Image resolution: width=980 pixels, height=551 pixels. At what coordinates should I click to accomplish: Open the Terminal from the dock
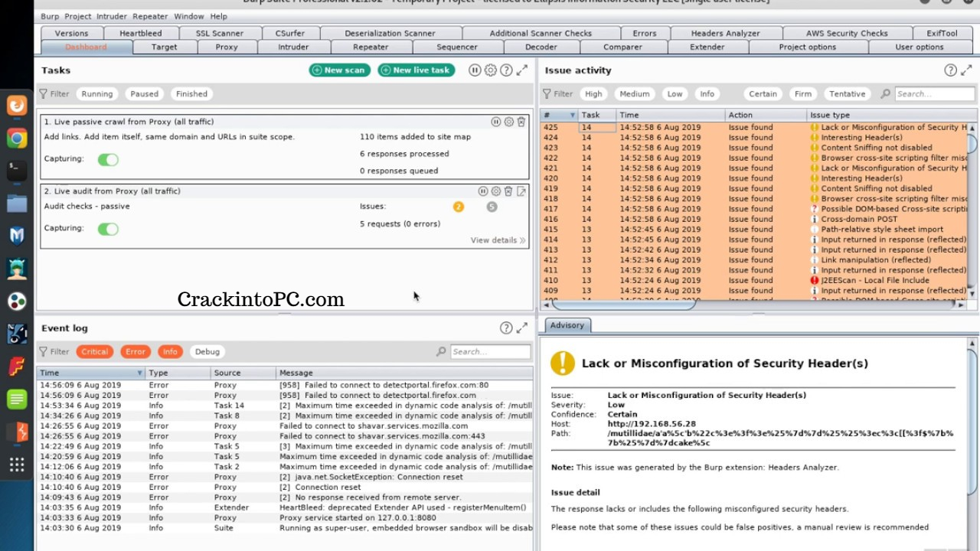(17, 171)
